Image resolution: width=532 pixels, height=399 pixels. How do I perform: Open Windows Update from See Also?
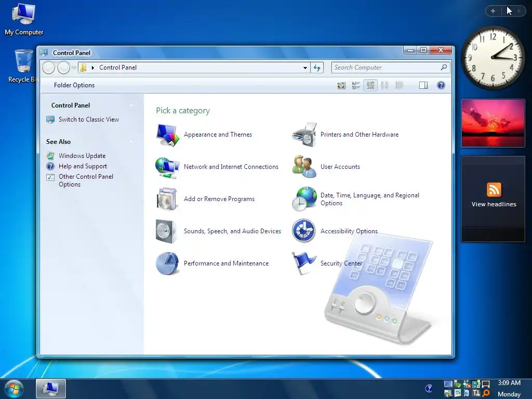tap(82, 156)
